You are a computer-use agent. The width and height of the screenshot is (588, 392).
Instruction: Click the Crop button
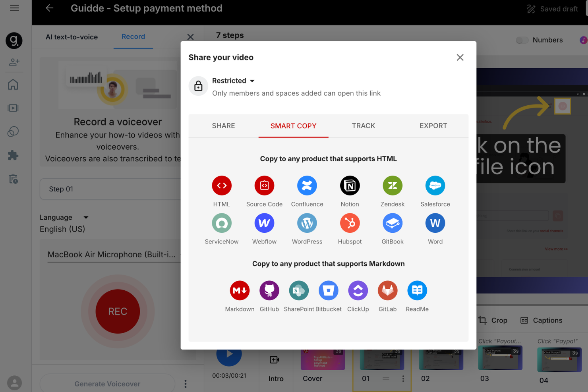click(x=493, y=320)
